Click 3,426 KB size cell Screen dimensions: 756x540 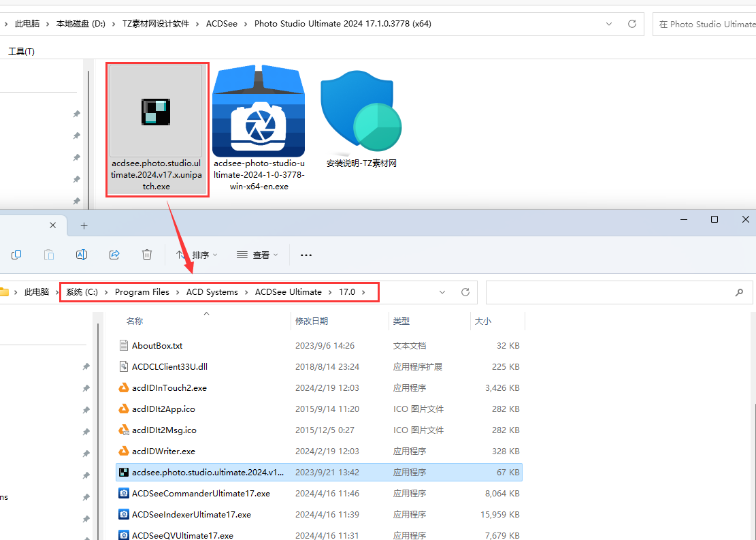(x=502, y=388)
